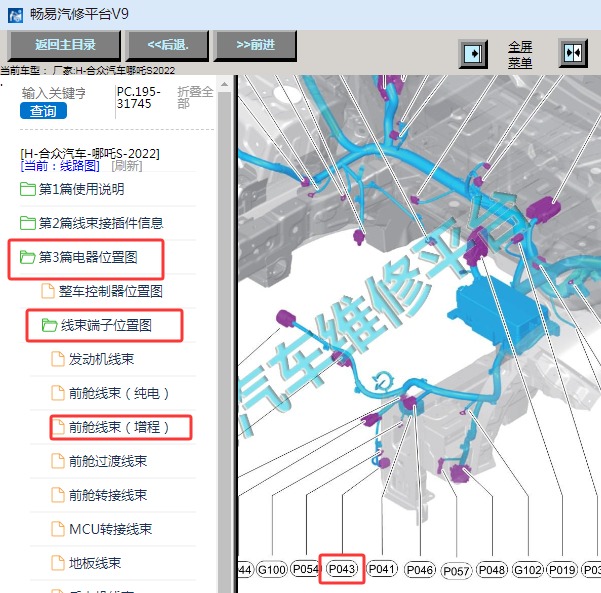
Task: Click the open-folder icon beside 第3篇电器位置图
Action: (x=28, y=257)
